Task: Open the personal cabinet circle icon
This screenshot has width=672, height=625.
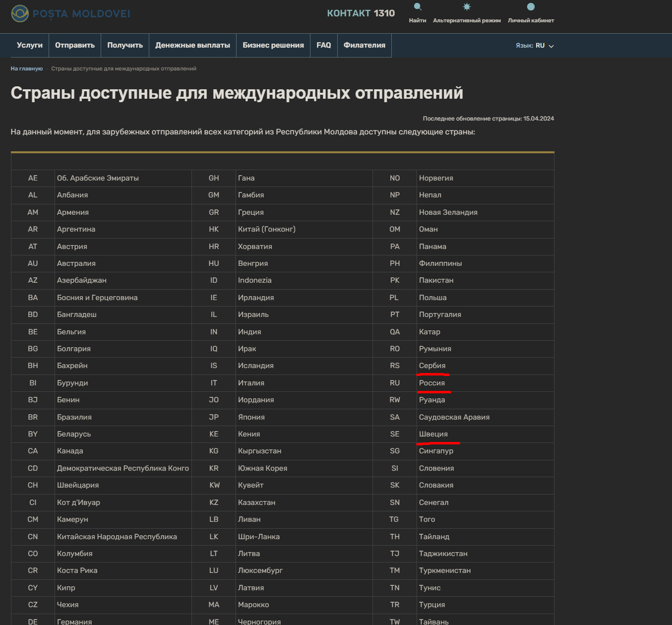Action: pos(531,7)
